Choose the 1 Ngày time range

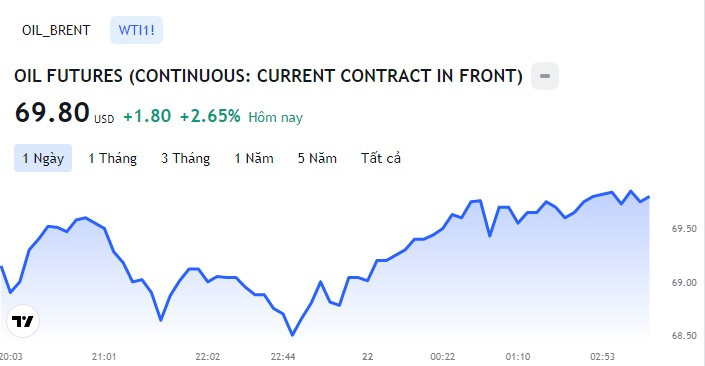43,158
